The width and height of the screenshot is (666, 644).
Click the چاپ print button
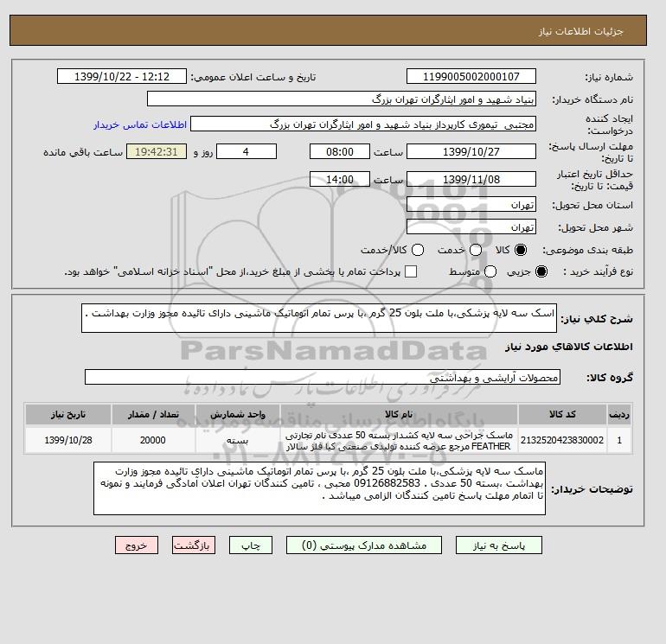click(251, 545)
